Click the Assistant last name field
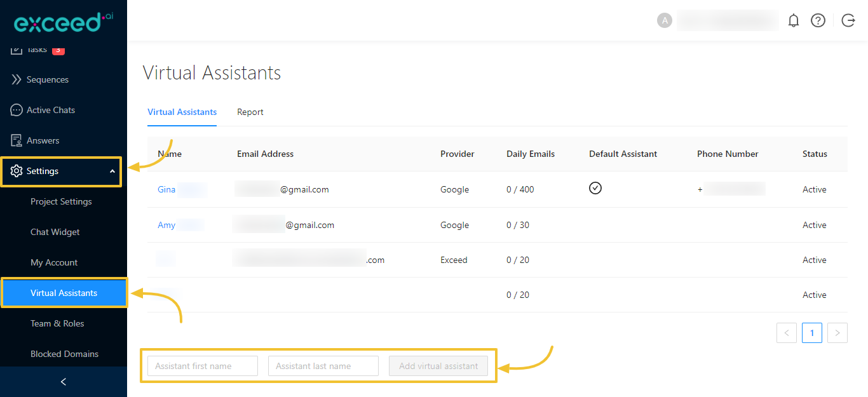This screenshot has width=868, height=397. pyautogui.click(x=323, y=366)
